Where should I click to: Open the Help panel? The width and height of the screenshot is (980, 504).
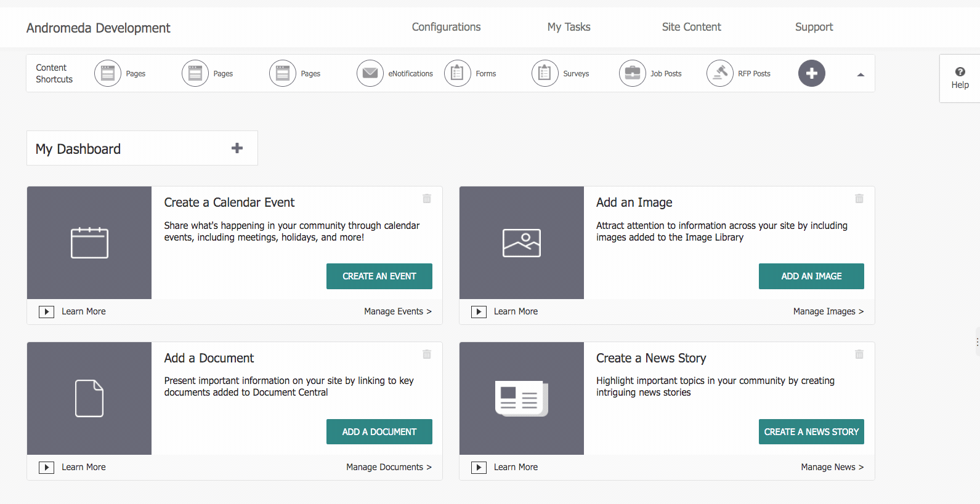(960, 78)
